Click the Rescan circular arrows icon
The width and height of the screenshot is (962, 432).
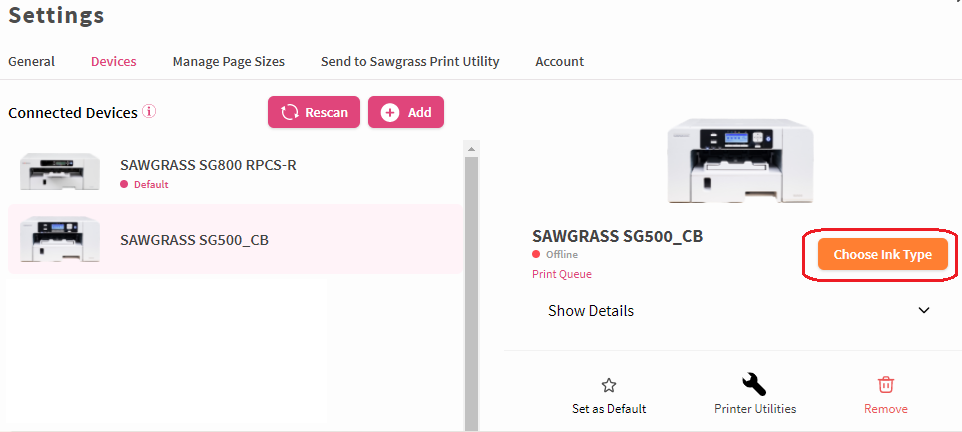click(x=290, y=112)
